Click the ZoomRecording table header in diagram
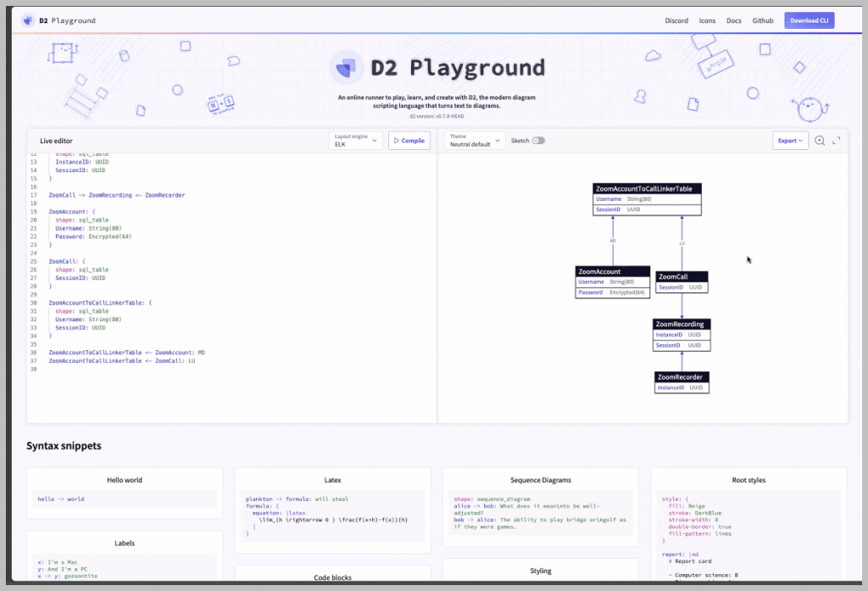 pyautogui.click(x=682, y=324)
